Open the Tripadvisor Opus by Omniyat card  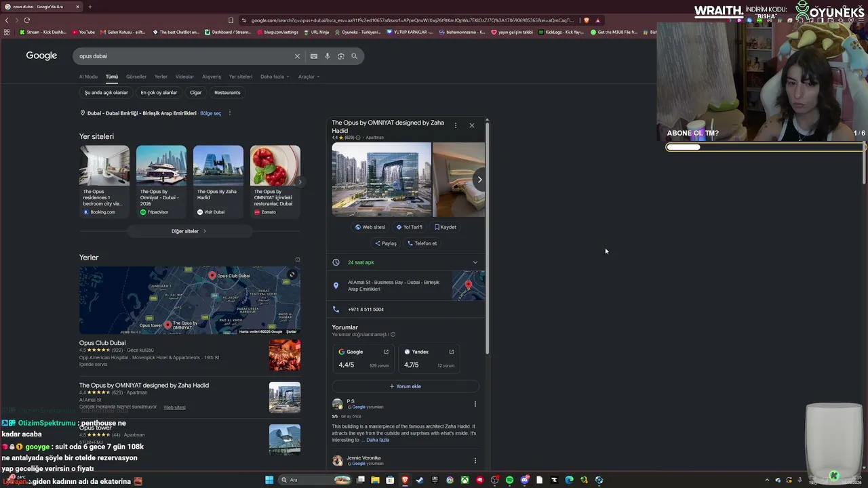pos(161,181)
